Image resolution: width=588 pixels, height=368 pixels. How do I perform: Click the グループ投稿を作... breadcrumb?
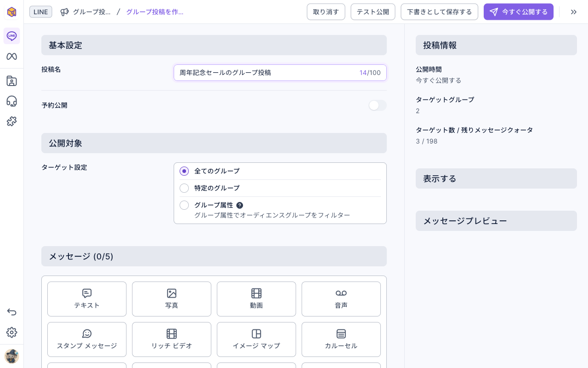click(x=155, y=12)
